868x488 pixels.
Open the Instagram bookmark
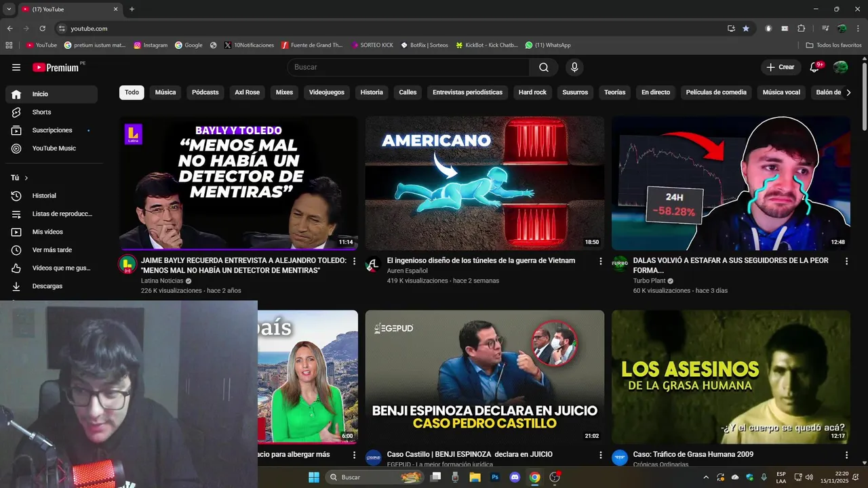pos(151,45)
